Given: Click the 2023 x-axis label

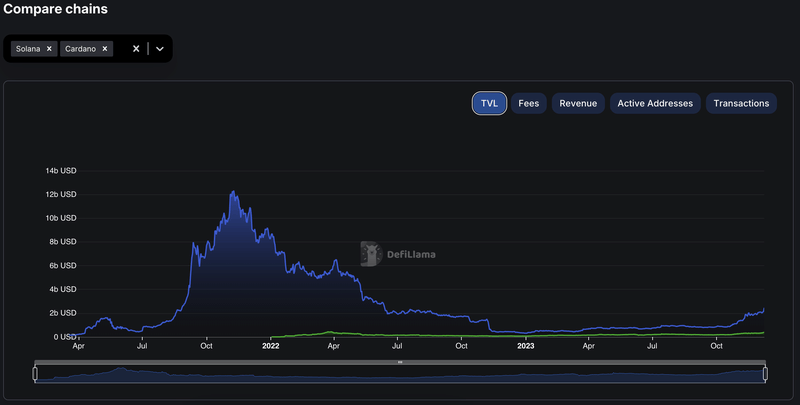Looking at the screenshot, I should [x=526, y=346].
